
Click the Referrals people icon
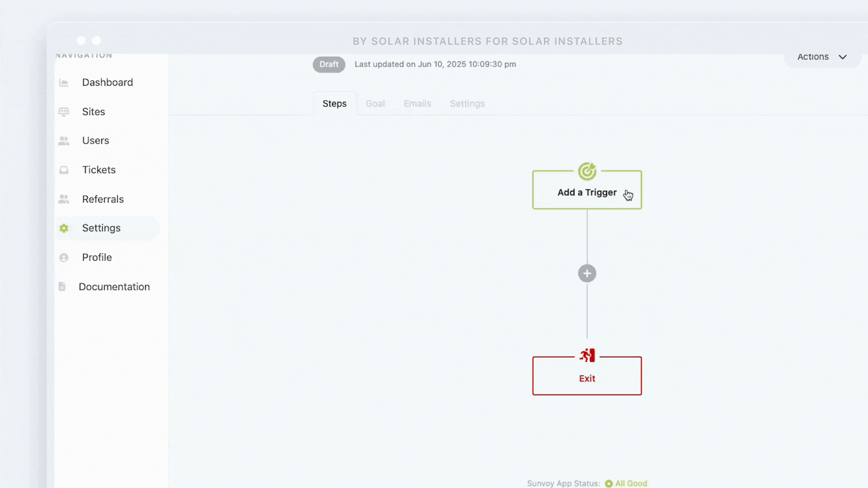(x=64, y=199)
